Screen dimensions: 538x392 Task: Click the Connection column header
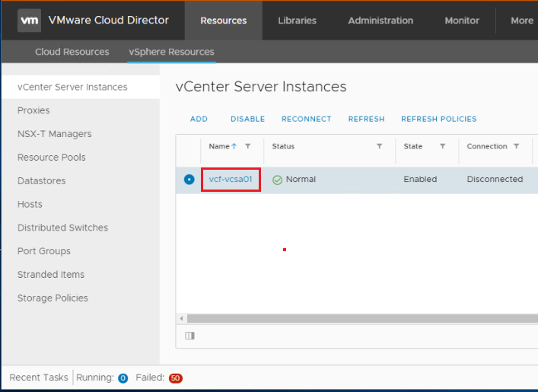pyautogui.click(x=487, y=146)
